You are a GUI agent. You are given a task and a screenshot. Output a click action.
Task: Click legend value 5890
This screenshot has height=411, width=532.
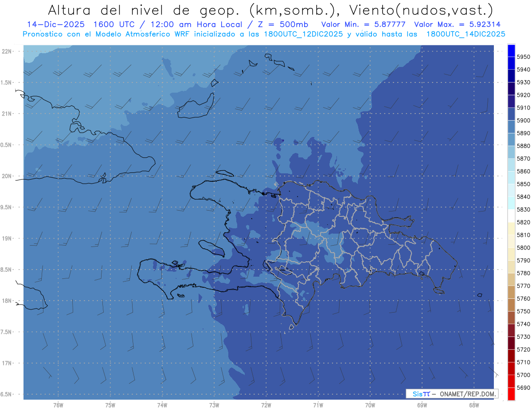[x=523, y=133]
